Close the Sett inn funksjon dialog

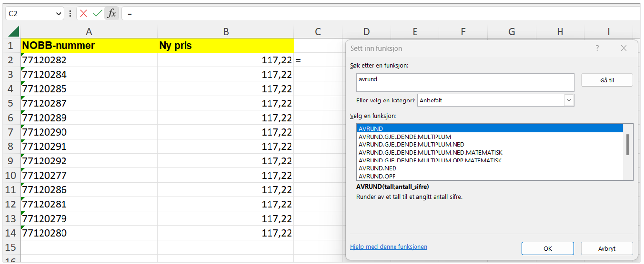click(x=623, y=48)
